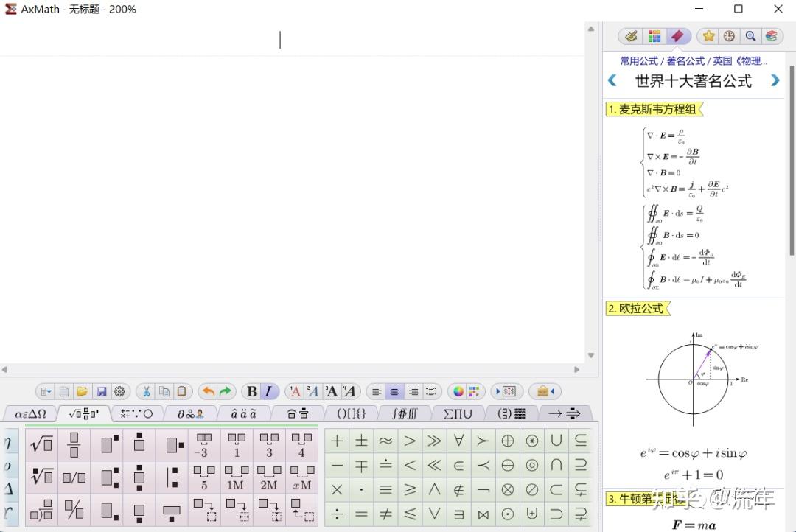Save using the blue floppy disk icon
The width and height of the screenshot is (796, 532).
[101, 391]
